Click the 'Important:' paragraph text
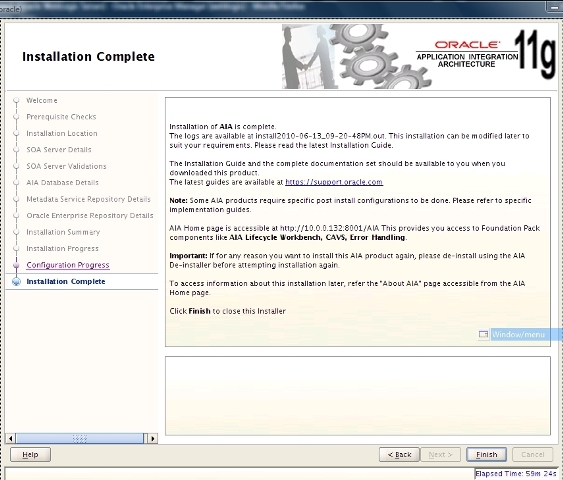The image size is (563, 480). tap(347, 260)
